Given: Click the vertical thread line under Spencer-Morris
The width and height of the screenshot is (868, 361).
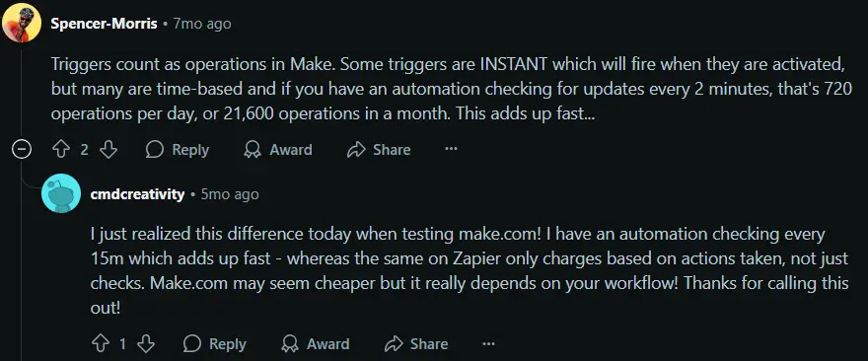Looking at the screenshot, I should click(22, 92).
